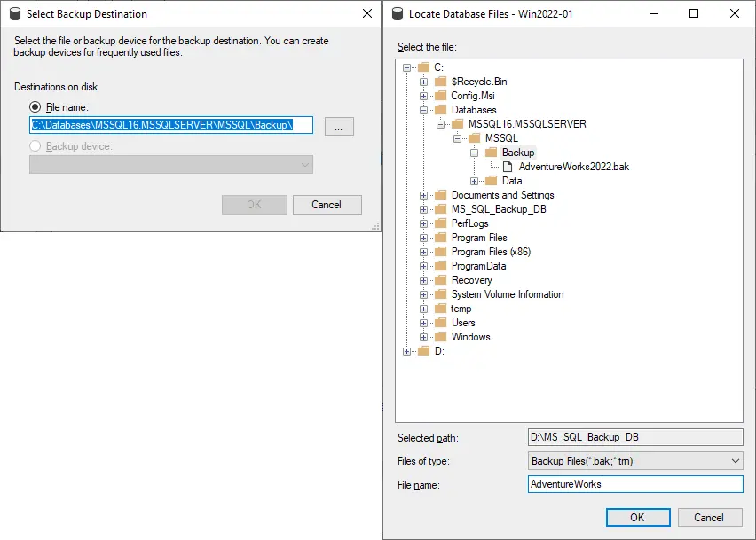Click the Users folder icon

(441, 323)
